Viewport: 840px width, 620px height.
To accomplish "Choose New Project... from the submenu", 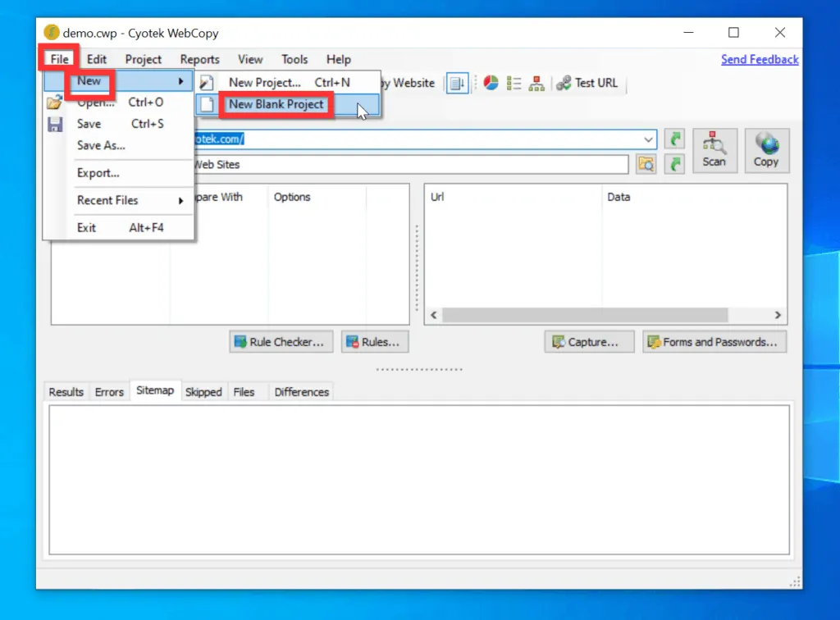I will 288,83.
